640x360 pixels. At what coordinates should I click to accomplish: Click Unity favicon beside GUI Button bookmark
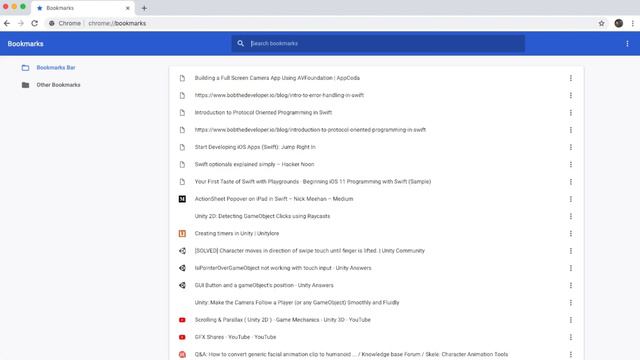point(182,285)
